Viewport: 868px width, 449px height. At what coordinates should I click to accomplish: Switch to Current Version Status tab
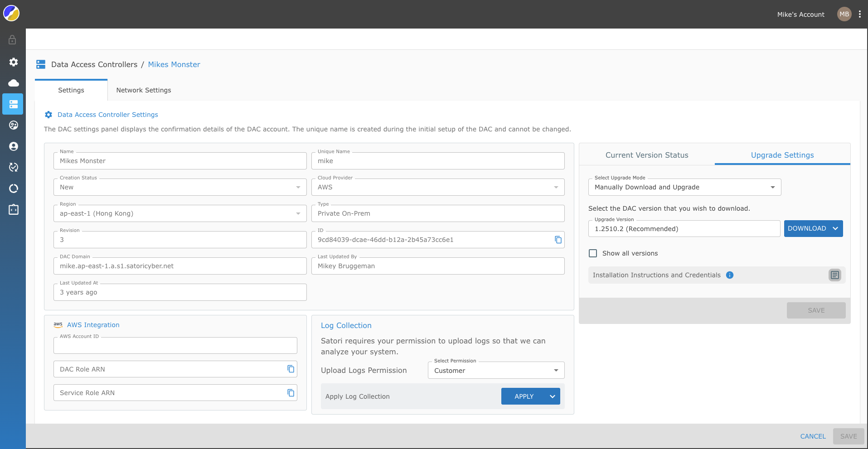[x=647, y=155]
